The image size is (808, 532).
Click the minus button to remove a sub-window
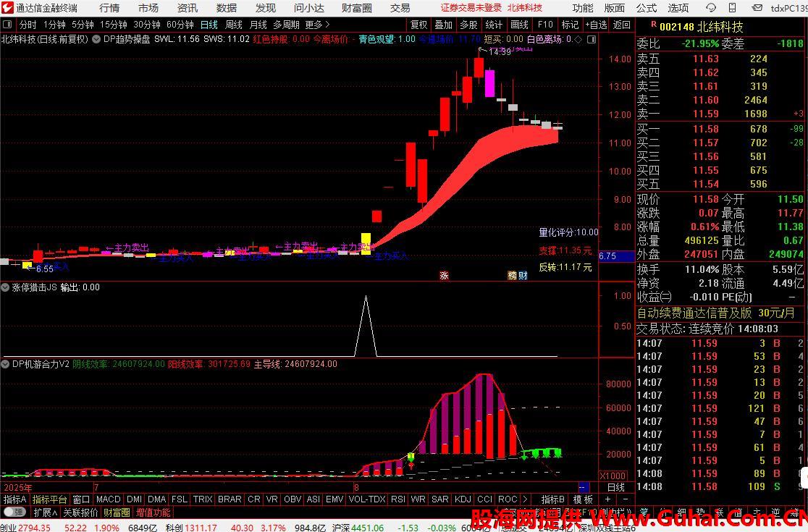[626, 499]
